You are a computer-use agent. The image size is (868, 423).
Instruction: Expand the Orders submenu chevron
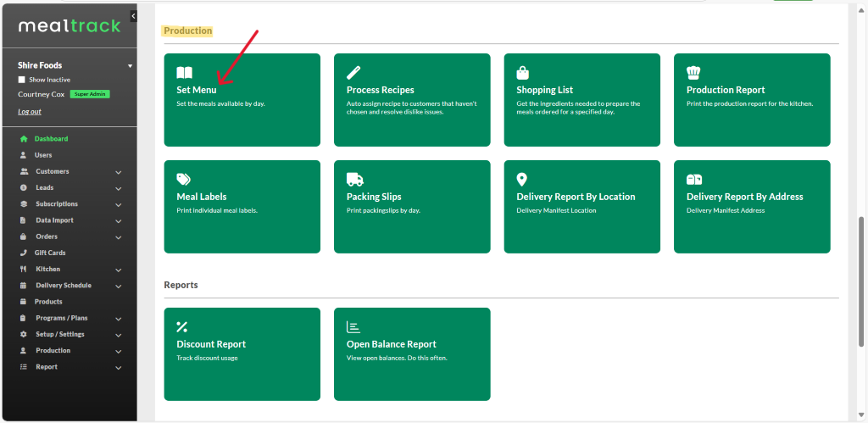pyautogui.click(x=119, y=237)
